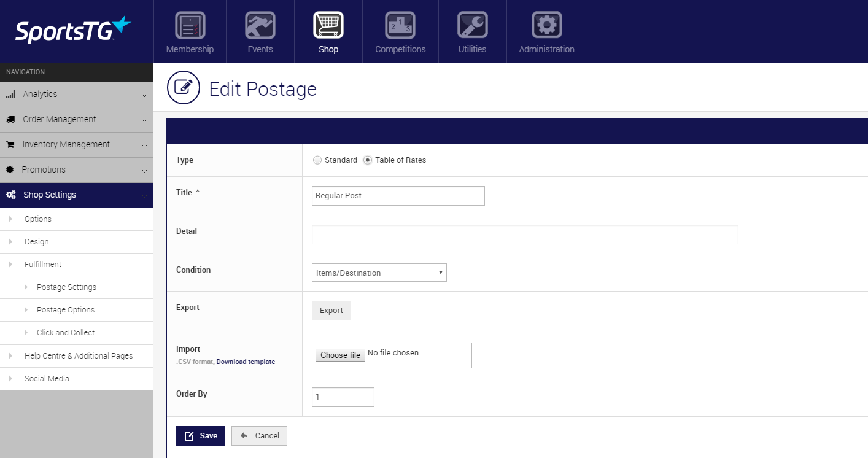Viewport: 868px width, 458px height.
Task: Select the Table of Rates type
Action: click(x=368, y=160)
